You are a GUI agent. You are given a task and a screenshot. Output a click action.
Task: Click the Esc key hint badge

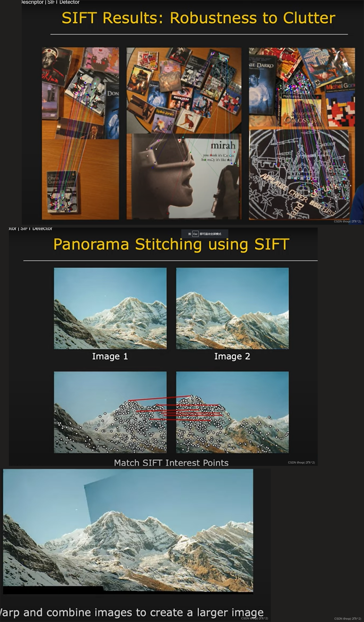coord(195,234)
